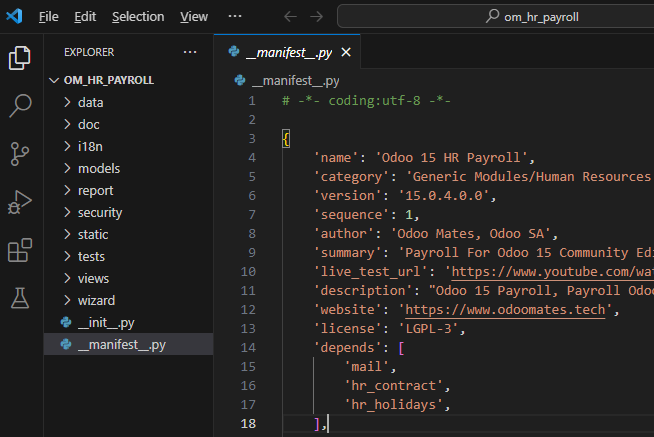654x437 pixels.
Task: Click the 'summary' key on line 9
Action: (x=347, y=253)
